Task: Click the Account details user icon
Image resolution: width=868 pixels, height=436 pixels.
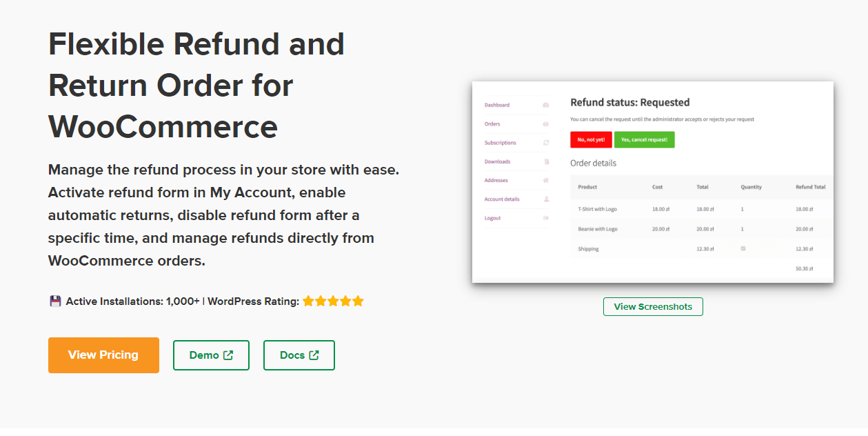Action: click(x=545, y=199)
